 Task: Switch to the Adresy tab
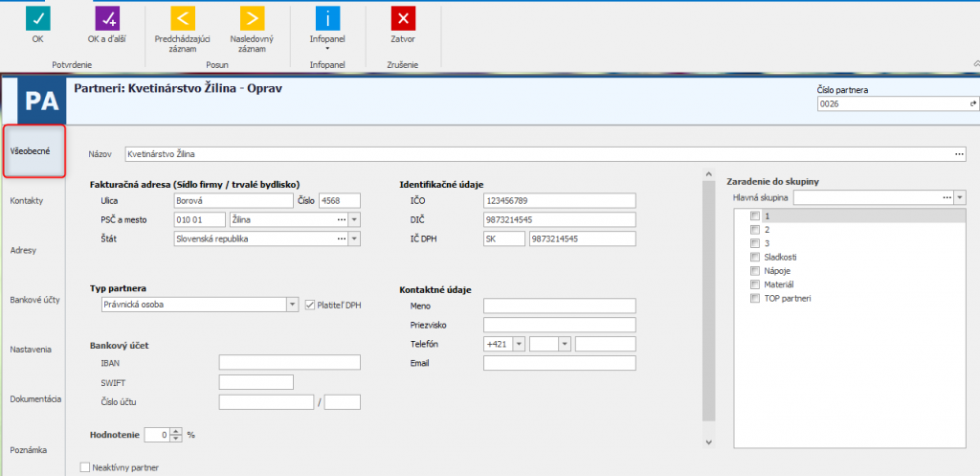pyautogui.click(x=23, y=250)
